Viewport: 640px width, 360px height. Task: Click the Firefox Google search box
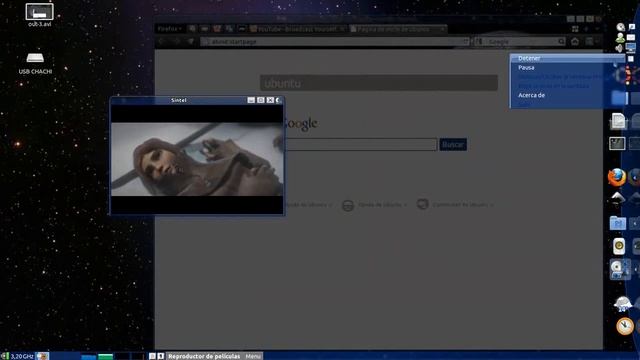tap(520, 42)
